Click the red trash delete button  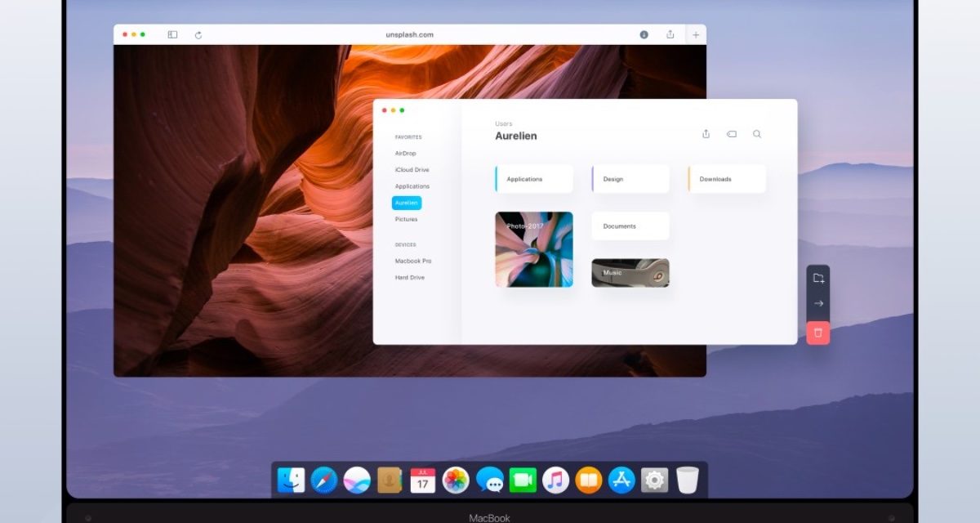818,333
